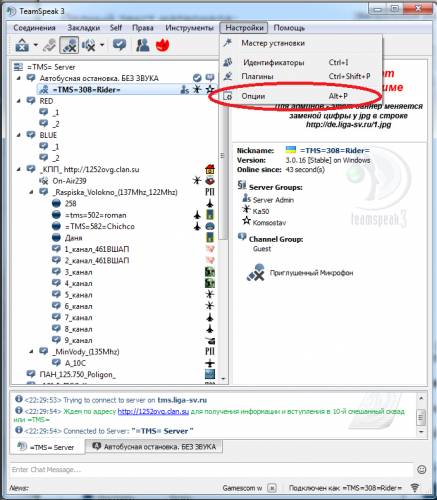Close the Gamescom news ticker button
The height and width of the screenshot is (500, 437).
(272, 488)
